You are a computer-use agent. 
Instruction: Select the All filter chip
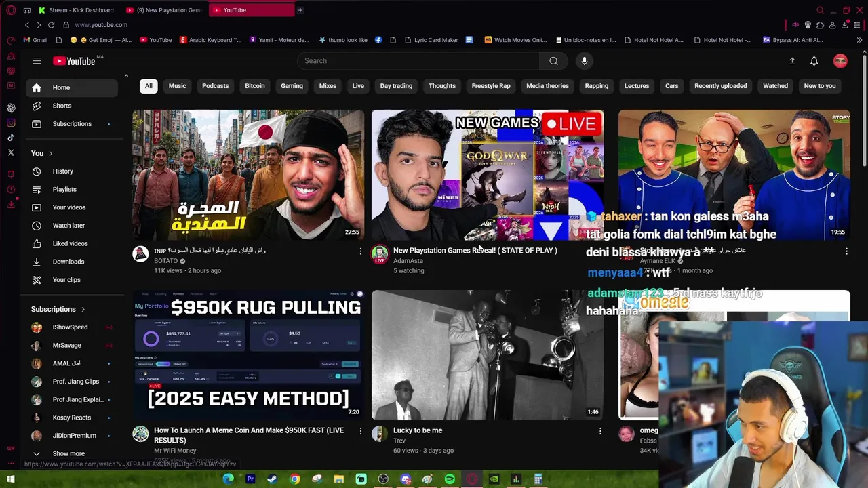[149, 86]
